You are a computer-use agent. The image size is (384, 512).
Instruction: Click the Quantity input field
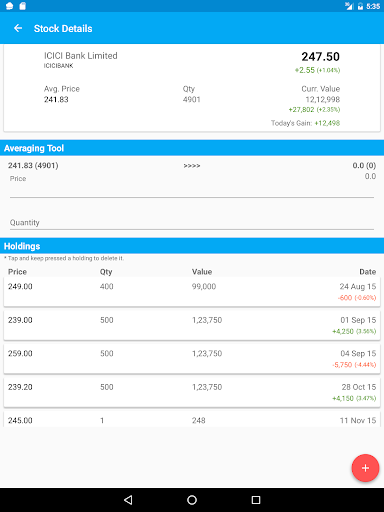tap(192, 222)
